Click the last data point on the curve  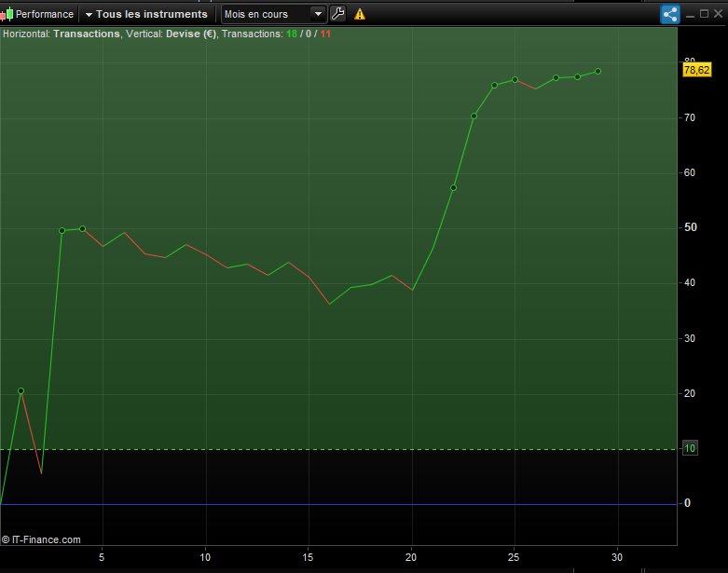pos(598,71)
